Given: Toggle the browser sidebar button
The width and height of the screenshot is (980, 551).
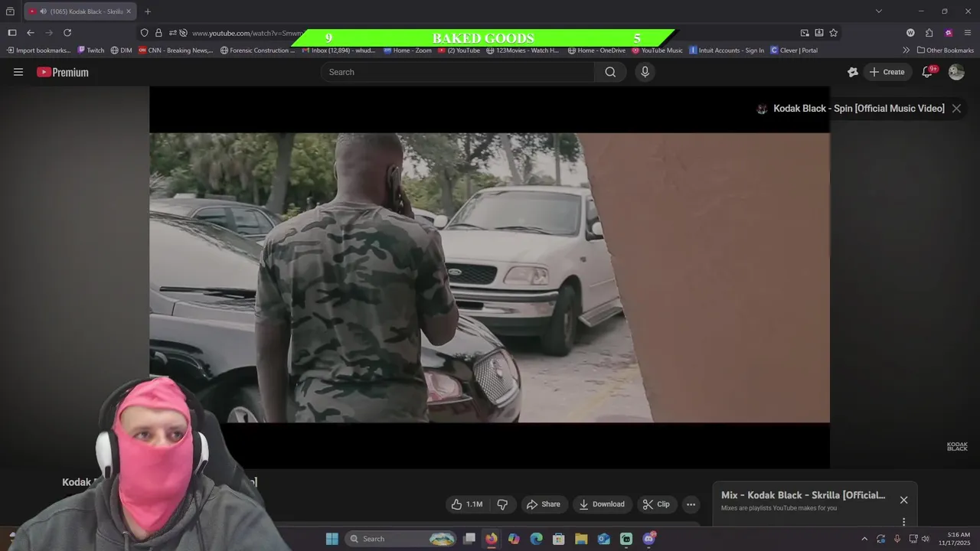Looking at the screenshot, I should [x=11, y=33].
